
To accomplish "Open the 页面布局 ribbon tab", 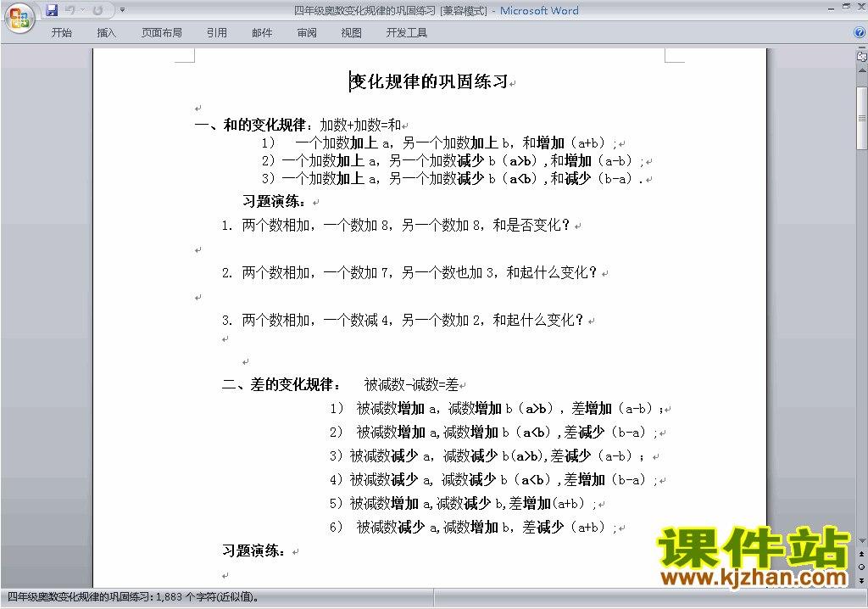I will point(162,33).
